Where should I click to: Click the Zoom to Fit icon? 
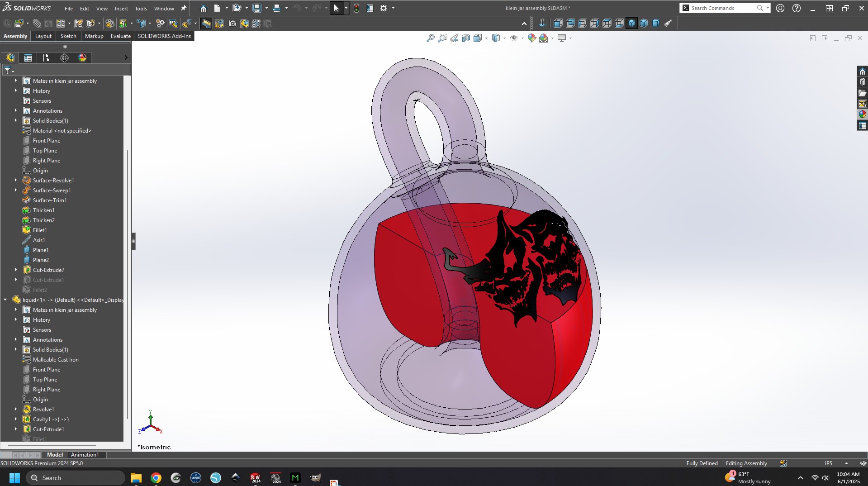(431, 38)
